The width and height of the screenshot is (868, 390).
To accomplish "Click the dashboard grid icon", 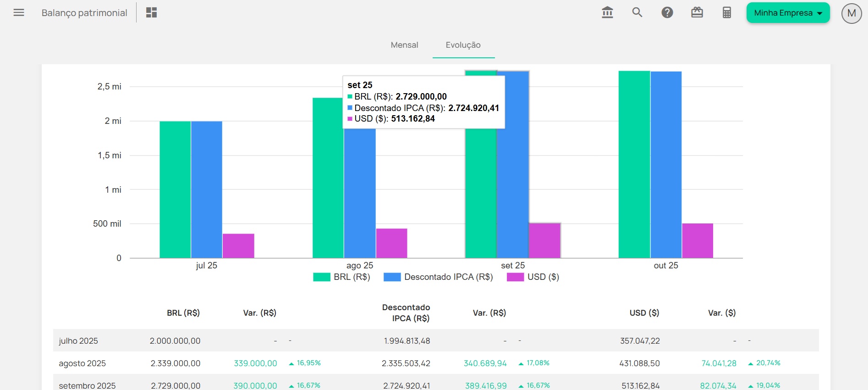I will [x=151, y=13].
